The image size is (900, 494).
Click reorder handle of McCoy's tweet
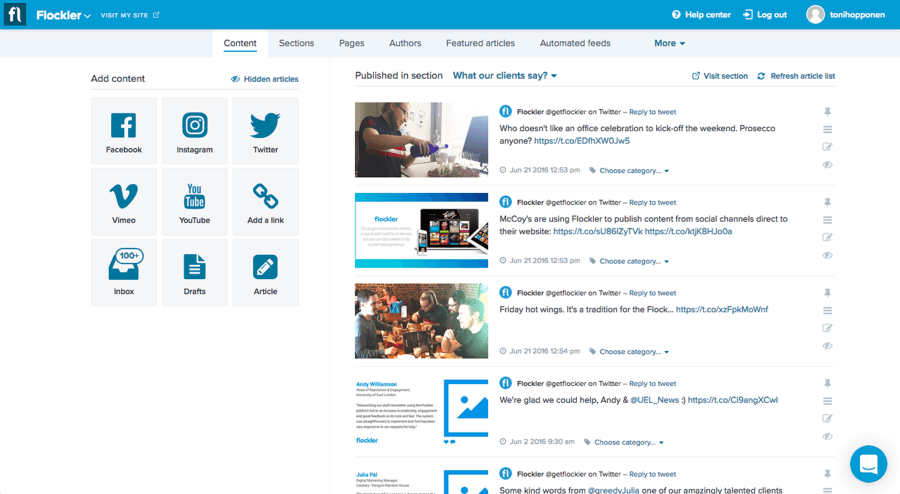[x=827, y=220]
